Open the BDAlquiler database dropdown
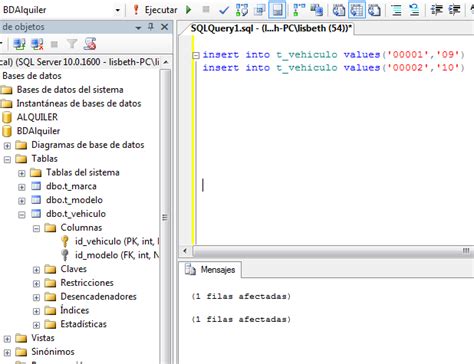 tap(117, 10)
